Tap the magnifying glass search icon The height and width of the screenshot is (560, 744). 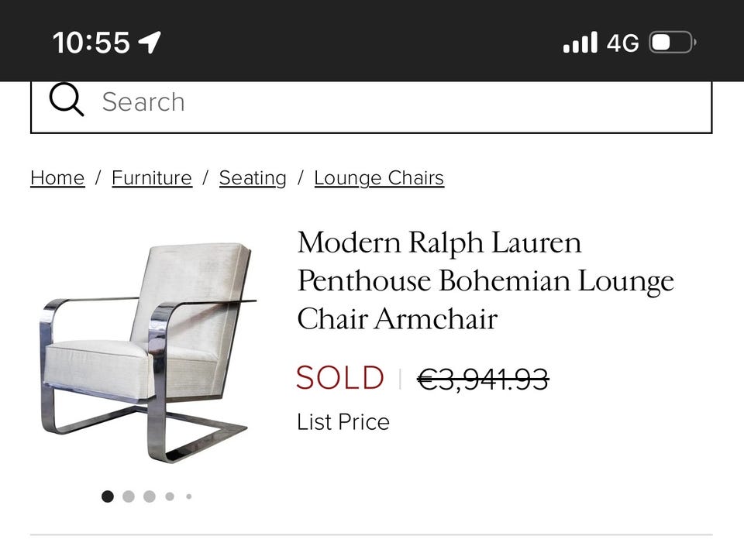click(x=67, y=101)
